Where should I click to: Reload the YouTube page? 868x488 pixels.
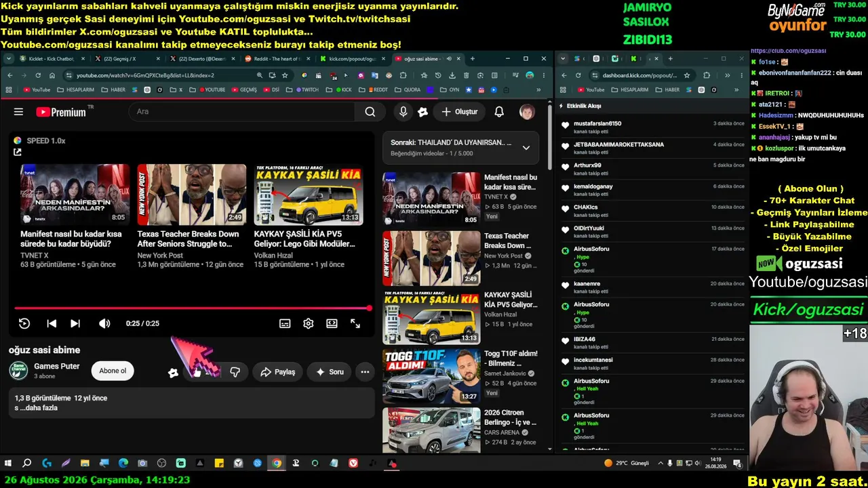coord(39,75)
